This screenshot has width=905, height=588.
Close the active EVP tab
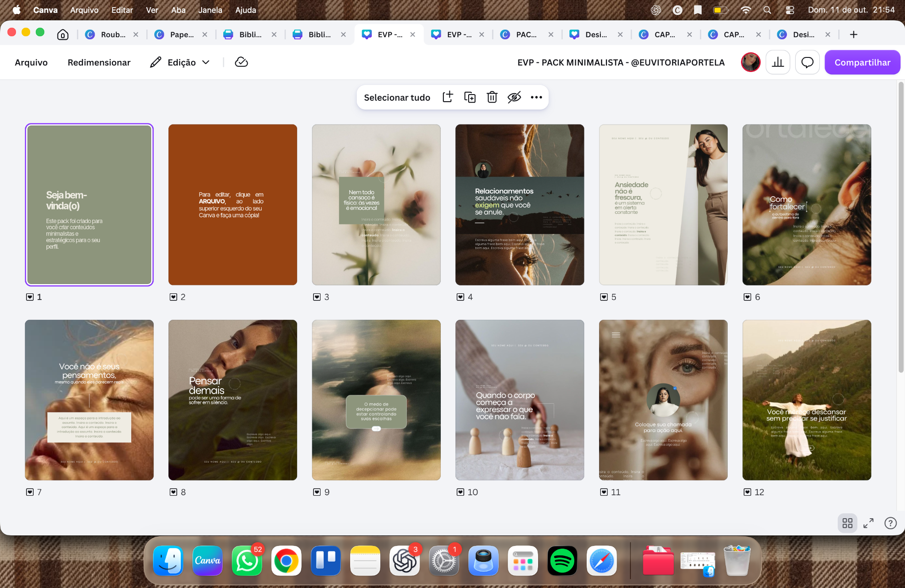tap(412, 34)
